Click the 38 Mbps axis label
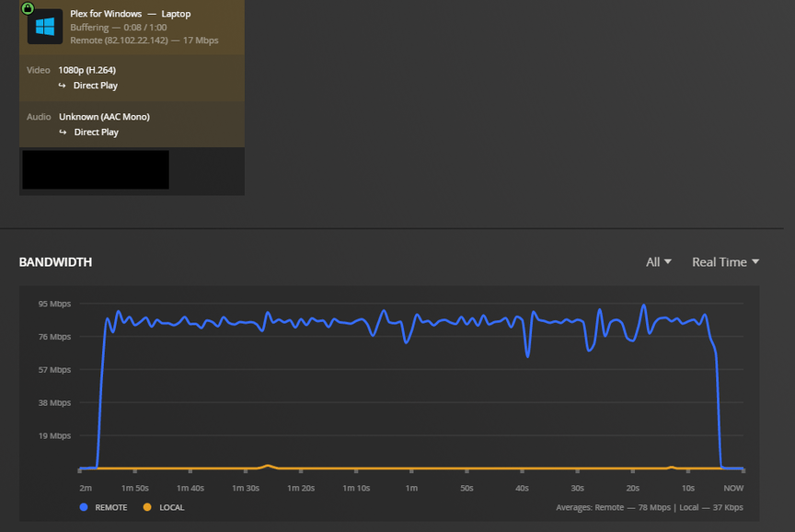 click(x=55, y=402)
